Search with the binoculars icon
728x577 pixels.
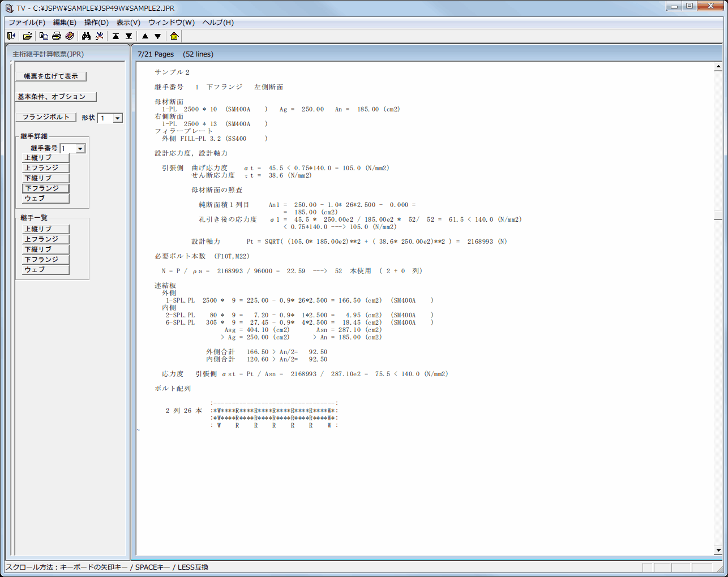(x=86, y=36)
